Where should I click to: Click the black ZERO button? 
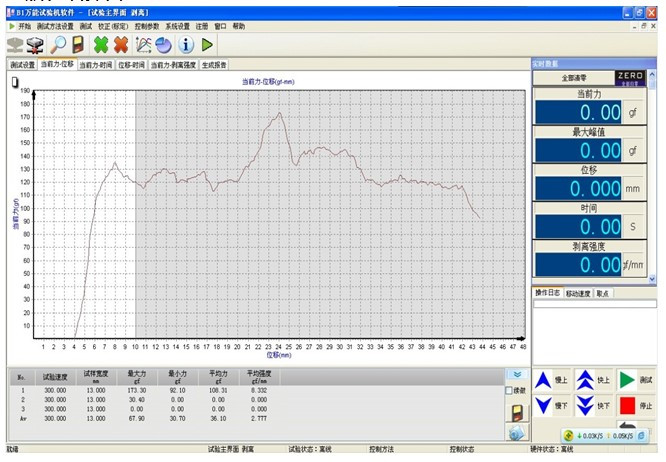click(x=630, y=76)
